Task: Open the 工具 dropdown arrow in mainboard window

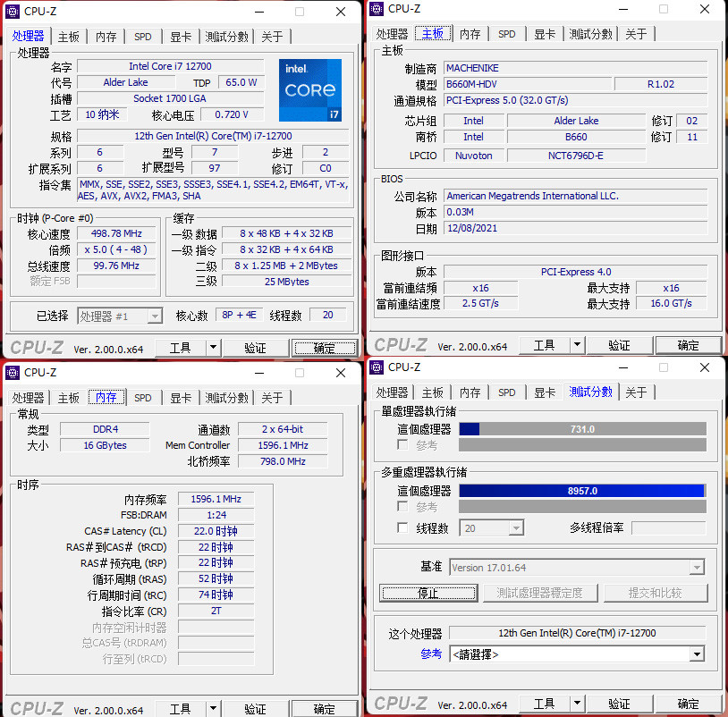Action: (x=577, y=344)
